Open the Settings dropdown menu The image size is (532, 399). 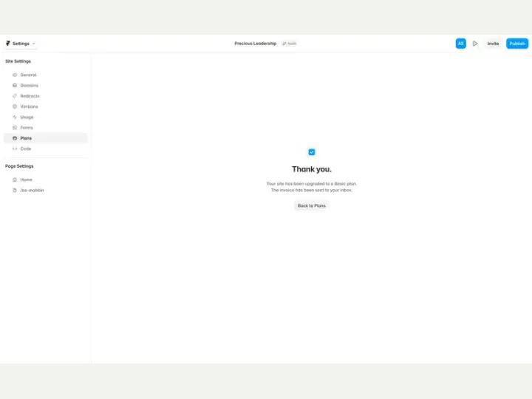click(21, 44)
